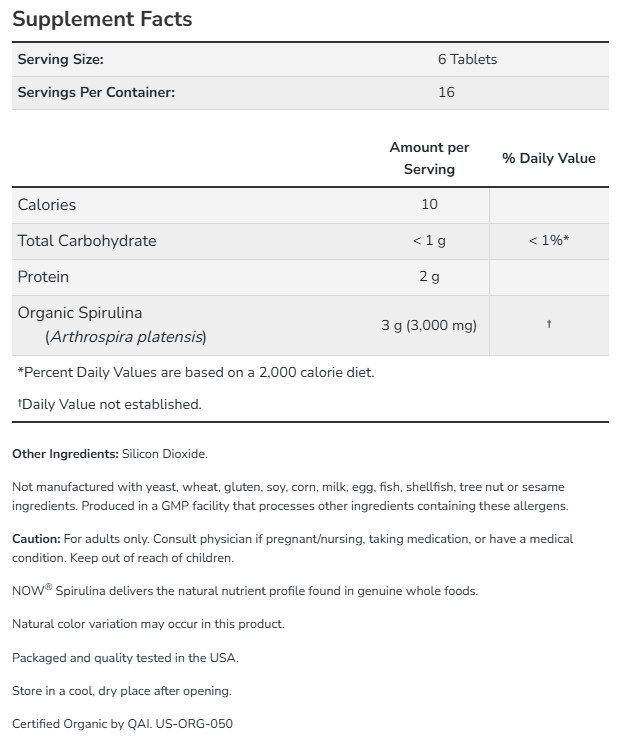This screenshot has width=622, height=737.
Task: Click the < 1%* daily value cell
Action: pos(548,240)
